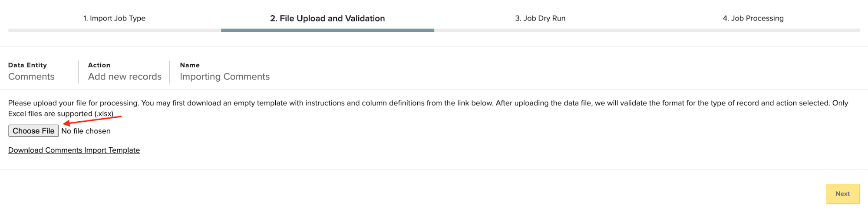
Task: Click the No file chosen text
Action: click(86, 131)
